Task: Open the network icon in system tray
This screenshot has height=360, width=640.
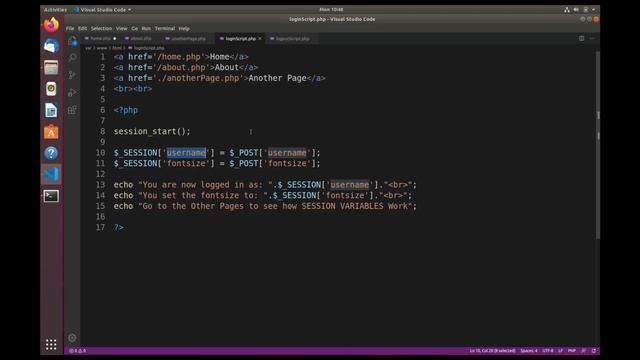Action: (567, 10)
